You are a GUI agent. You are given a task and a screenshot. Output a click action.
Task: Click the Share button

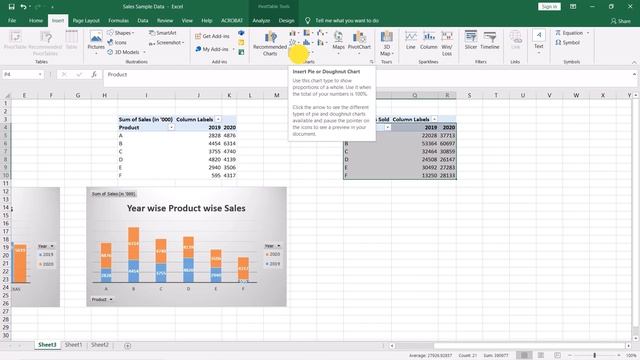click(620, 21)
